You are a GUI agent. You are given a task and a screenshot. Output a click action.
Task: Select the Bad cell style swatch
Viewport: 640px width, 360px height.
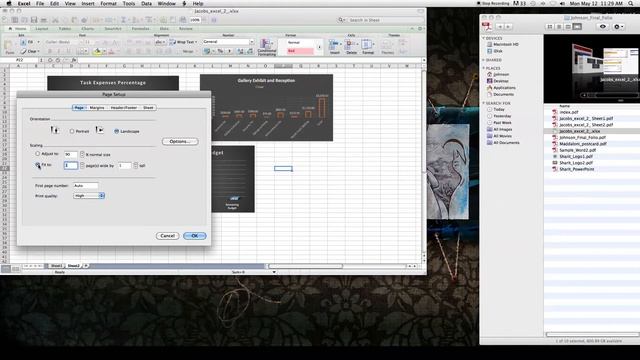pos(300,51)
